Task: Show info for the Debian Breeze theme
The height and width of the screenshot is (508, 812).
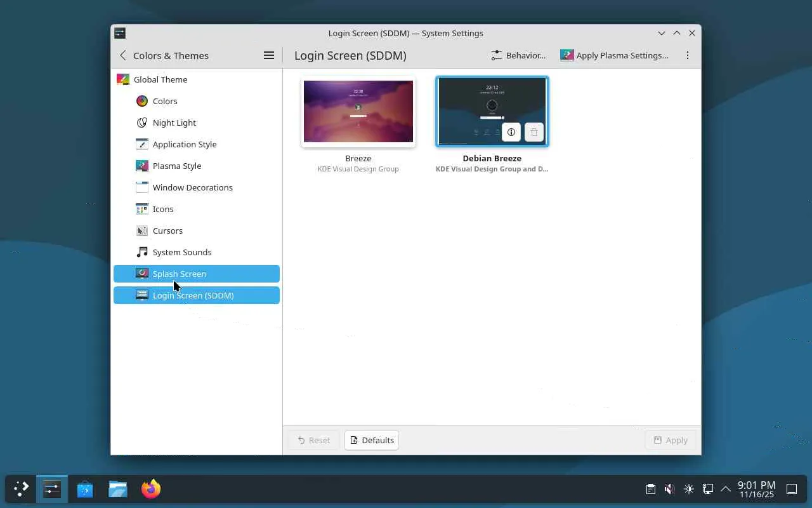Action: [x=511, y=132]
